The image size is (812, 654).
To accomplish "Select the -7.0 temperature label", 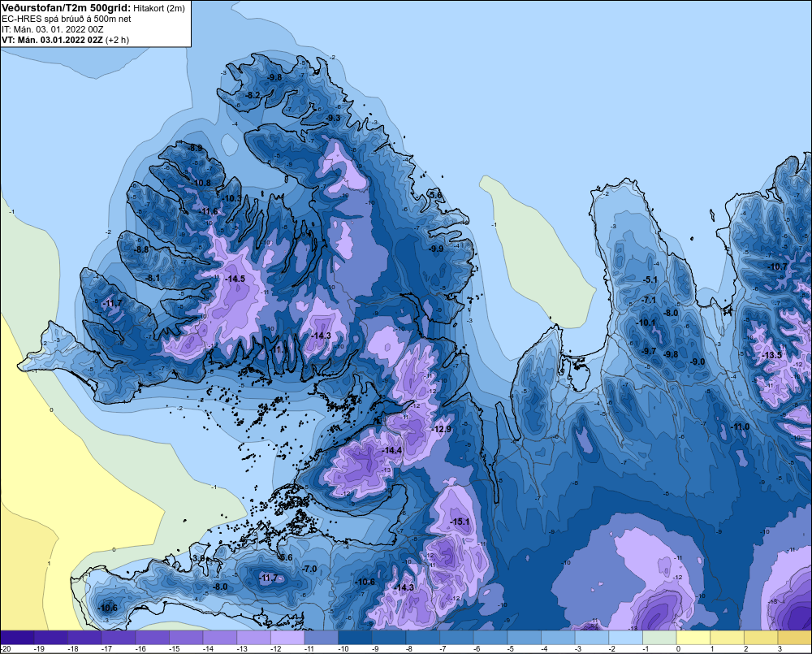I will point(309,569).
